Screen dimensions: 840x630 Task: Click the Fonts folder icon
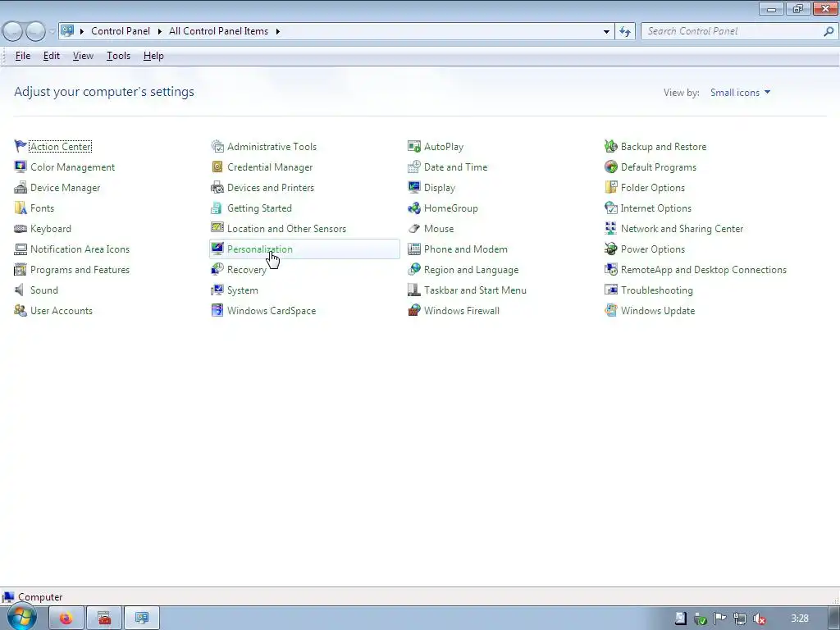(x=21, y=208)
